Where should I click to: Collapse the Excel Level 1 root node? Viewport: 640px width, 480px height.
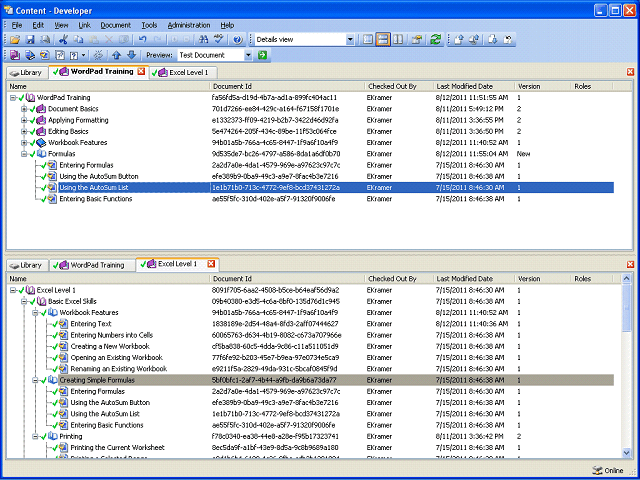coord(13,290)
